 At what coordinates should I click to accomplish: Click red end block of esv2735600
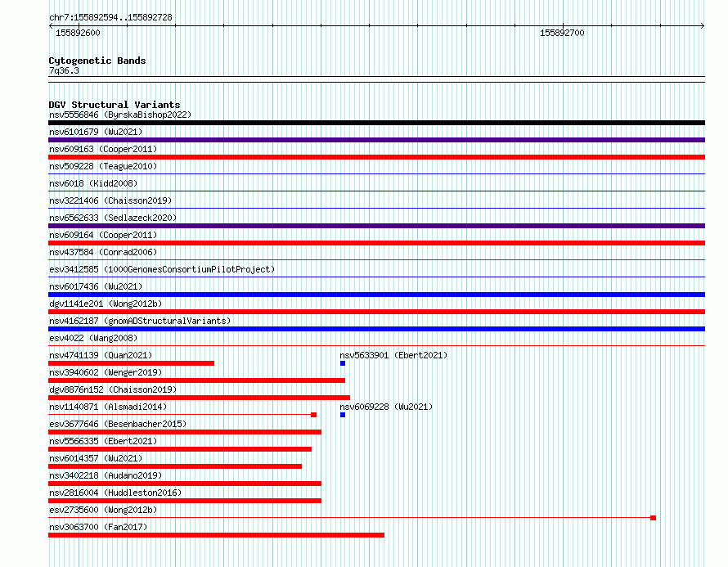pos(654,518)
